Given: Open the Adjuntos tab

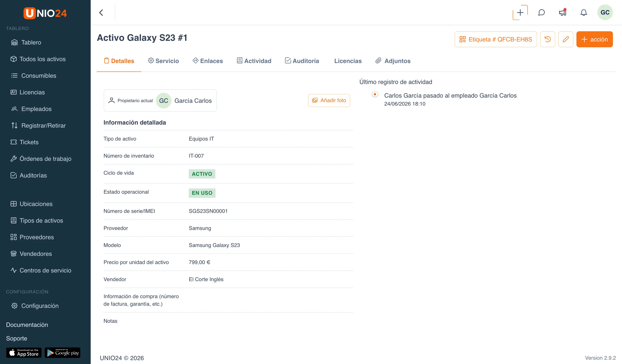Looking at the screenshot, I should [393, 61].
